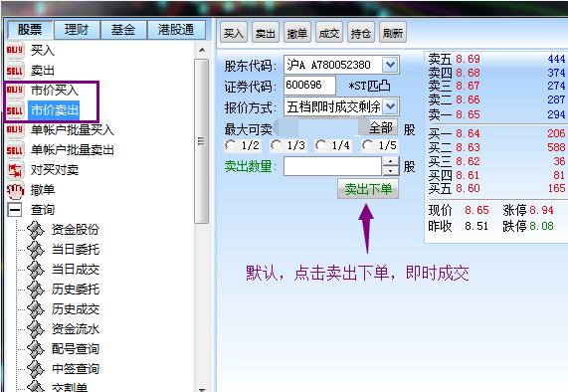Image resolution: width=568 pixels, height=392 pixels.
Task: Open 中签查询 query item
Action: tap(76, 369)
